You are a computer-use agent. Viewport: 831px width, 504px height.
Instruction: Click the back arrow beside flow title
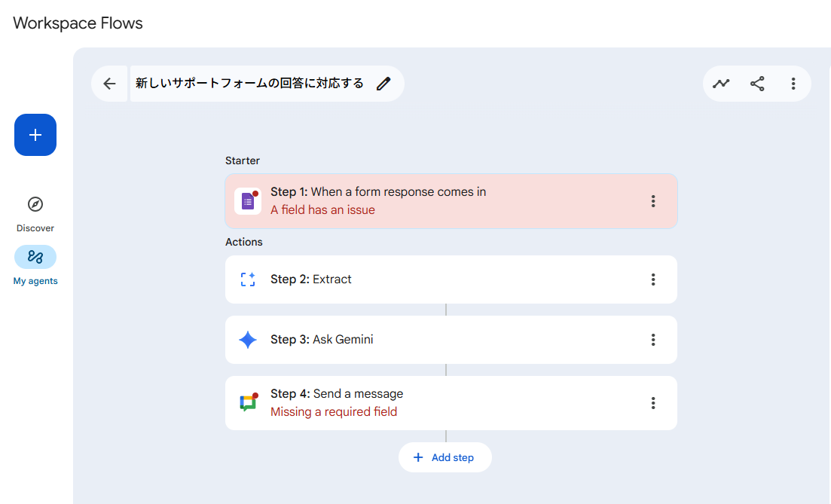[x=110, y=84]
